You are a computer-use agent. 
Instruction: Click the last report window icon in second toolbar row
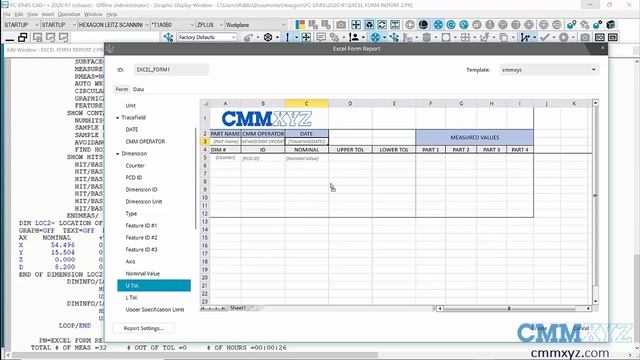point(612,38)
